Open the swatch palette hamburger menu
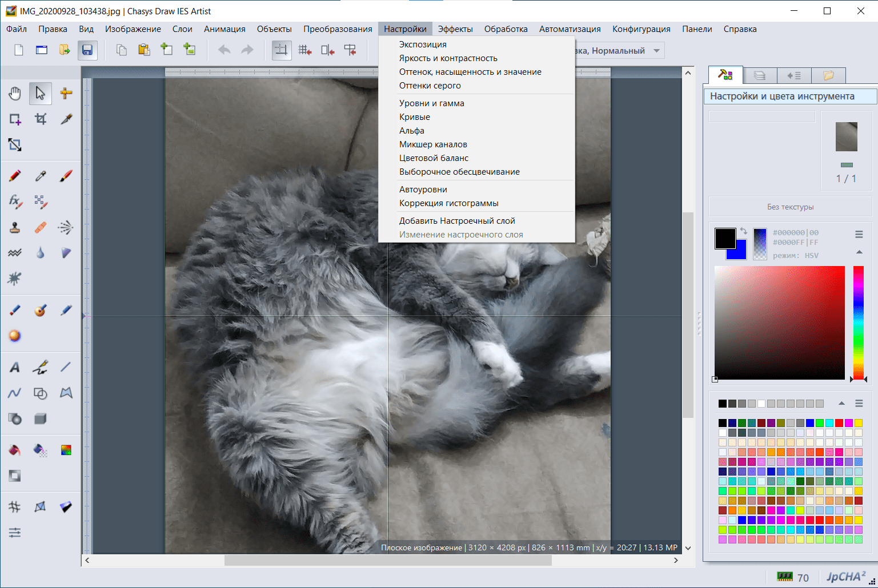Viewport: 878px width, 588px height. coord(859,403)
